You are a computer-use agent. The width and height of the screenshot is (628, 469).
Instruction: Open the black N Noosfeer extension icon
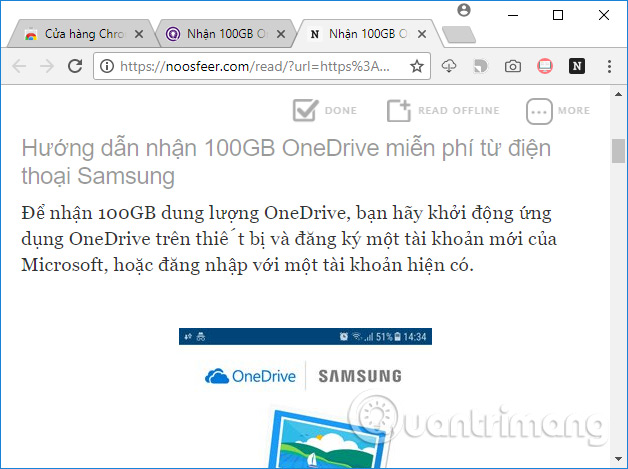tap(577, 66)
